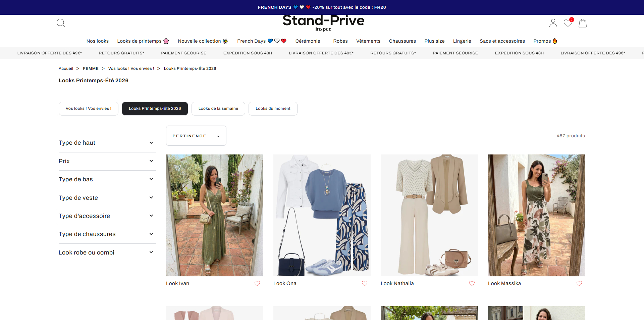Open Robes menu
This screenshot has width=644, height=320.
pyautogui.click(x=340, y=41)
